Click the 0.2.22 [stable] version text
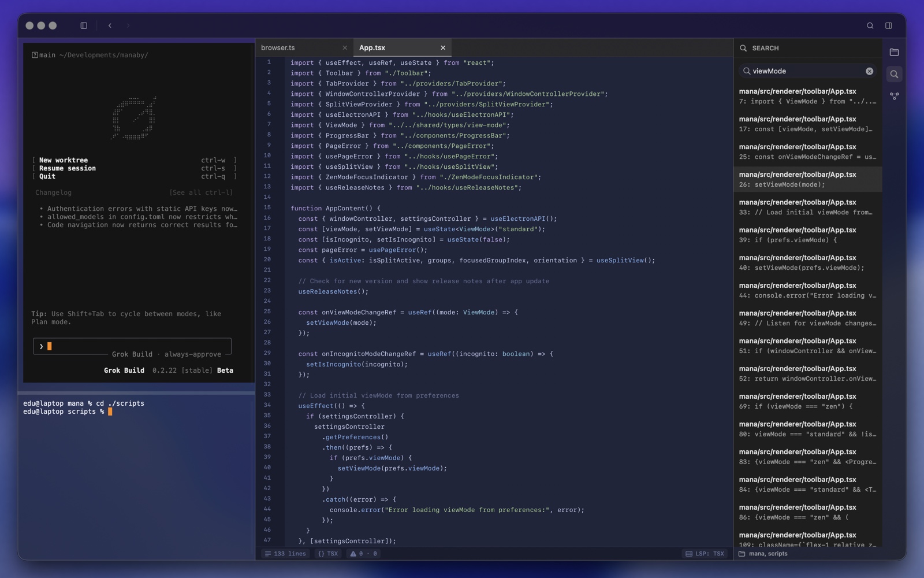The width and height of the screenshot is (924, 578). [182, 370]
